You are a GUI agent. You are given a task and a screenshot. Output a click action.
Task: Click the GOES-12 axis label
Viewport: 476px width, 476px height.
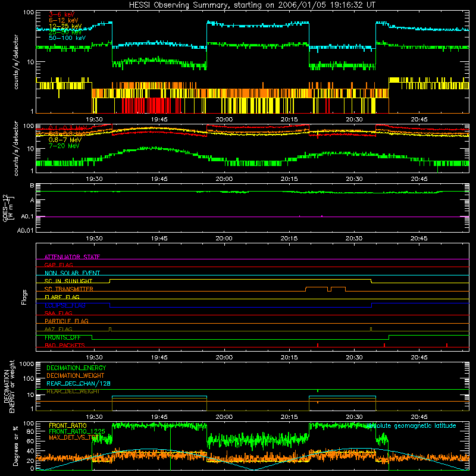(8, 208)
